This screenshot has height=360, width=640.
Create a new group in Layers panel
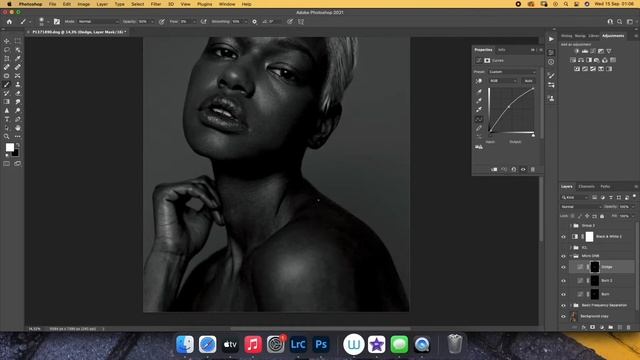[x=610, y=327]
